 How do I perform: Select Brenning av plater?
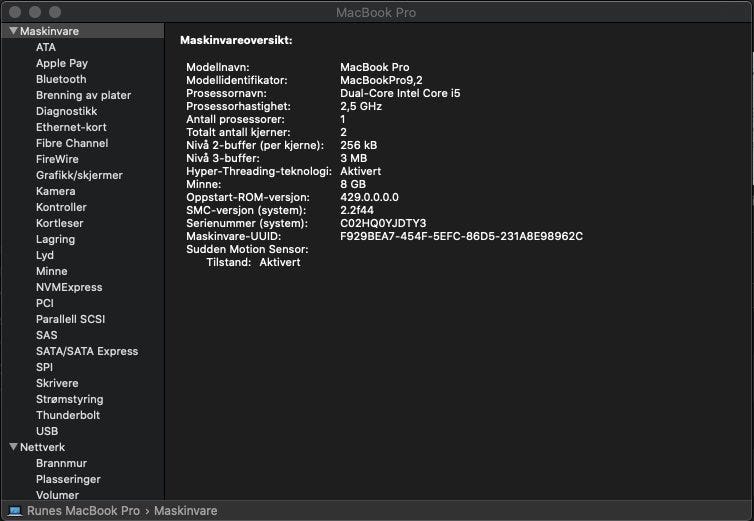point(83,95)
